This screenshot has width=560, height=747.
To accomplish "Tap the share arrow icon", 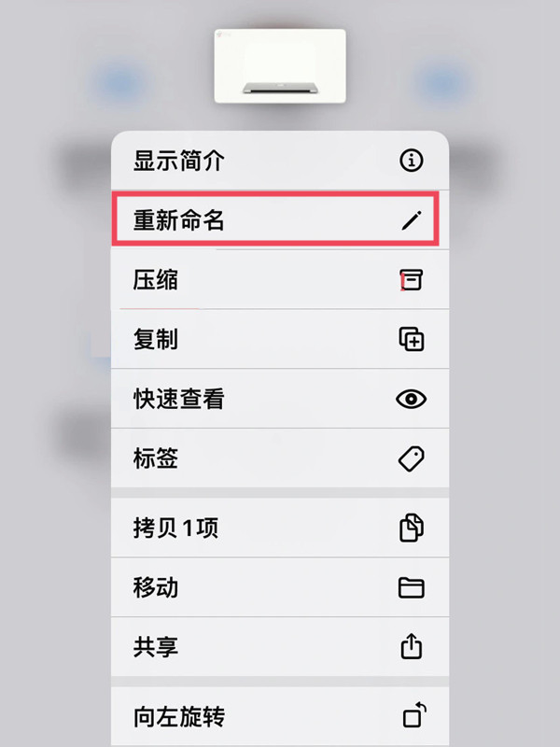I will click(x=411, y=646).
